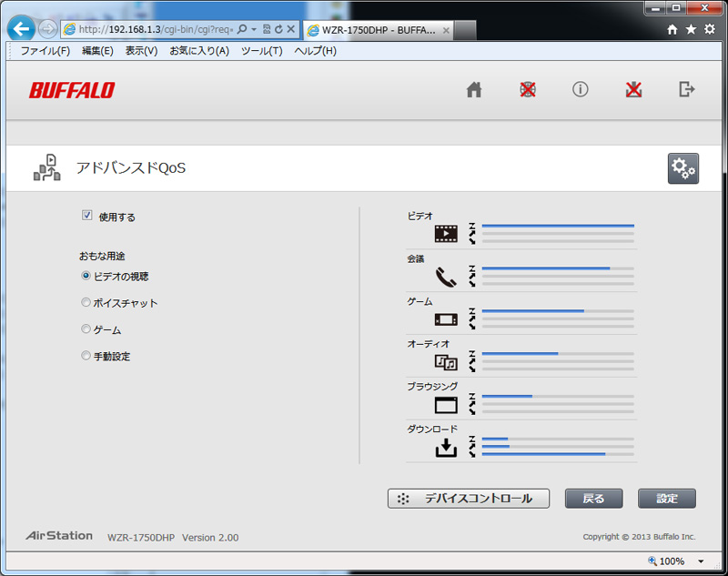The height and width of the screenshot is (576, 728).
Task: Select the ゲーム radio option
Action: click(86, 330)
